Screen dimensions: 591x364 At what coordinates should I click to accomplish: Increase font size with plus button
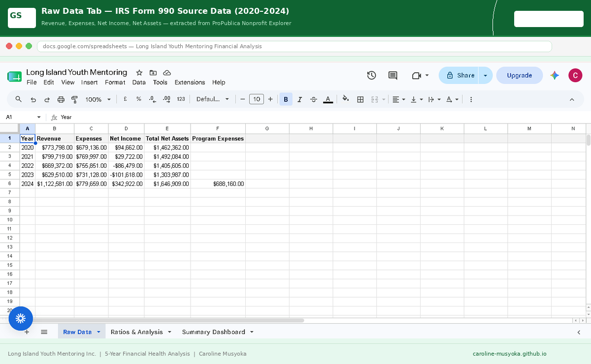[x=270, y=99]
